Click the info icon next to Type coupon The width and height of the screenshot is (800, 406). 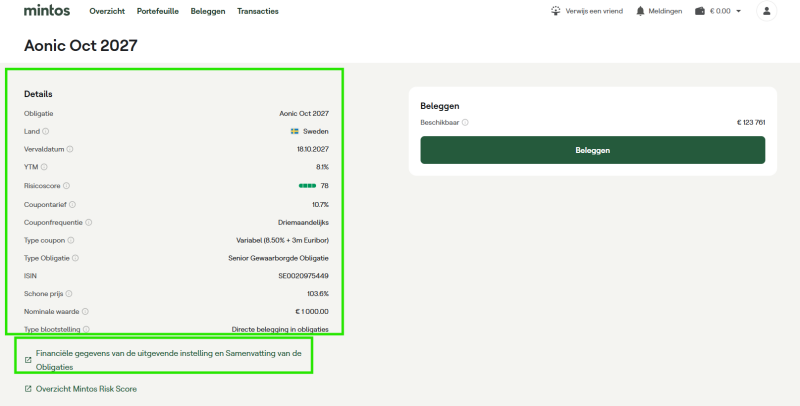(x=71, y=240)
